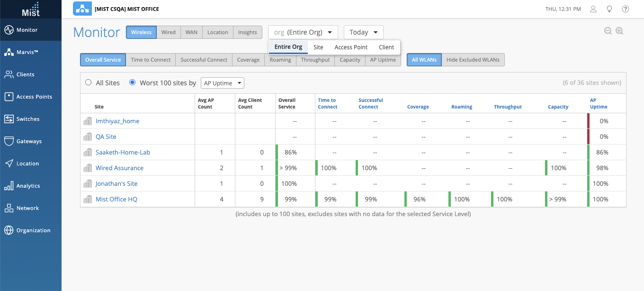Viewport: 644px width, 291px height.
Task: Click the red AP Uptime bar for Imthiyaz_home
Action: coord(588,121)
